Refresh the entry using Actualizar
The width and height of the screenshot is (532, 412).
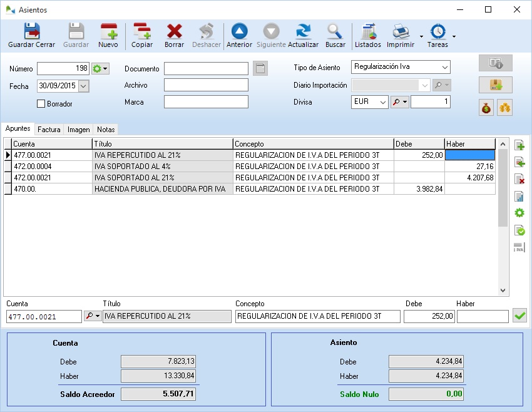(303, 36)
